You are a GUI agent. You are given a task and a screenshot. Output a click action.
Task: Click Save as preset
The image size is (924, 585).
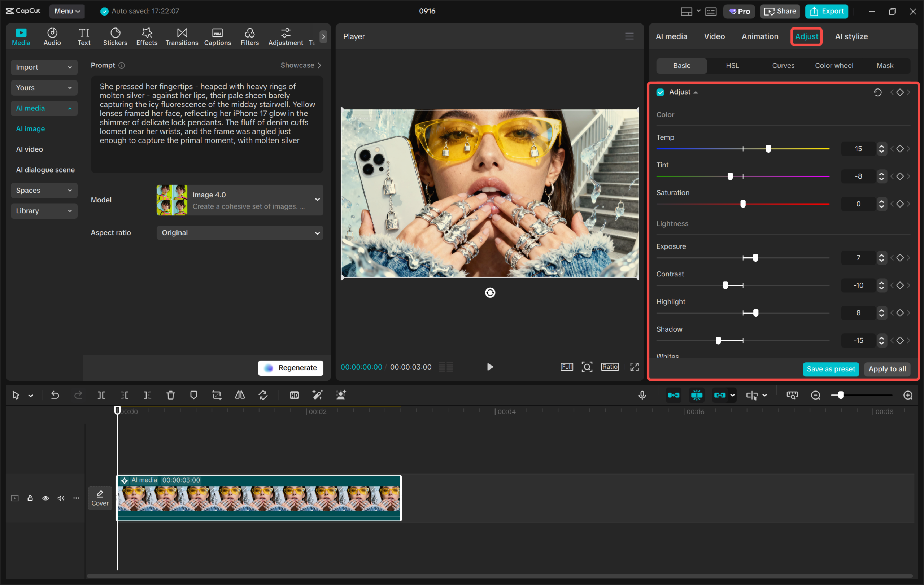831,369
